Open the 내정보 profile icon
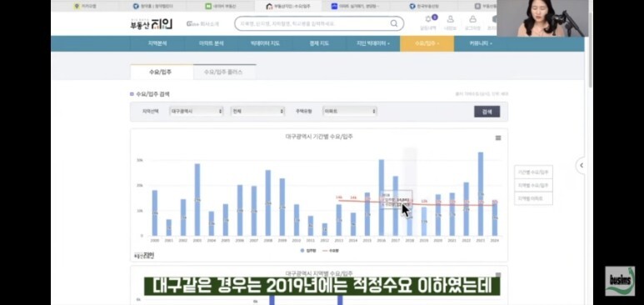This screenshot has width=644, height=305. pos(451,19)
